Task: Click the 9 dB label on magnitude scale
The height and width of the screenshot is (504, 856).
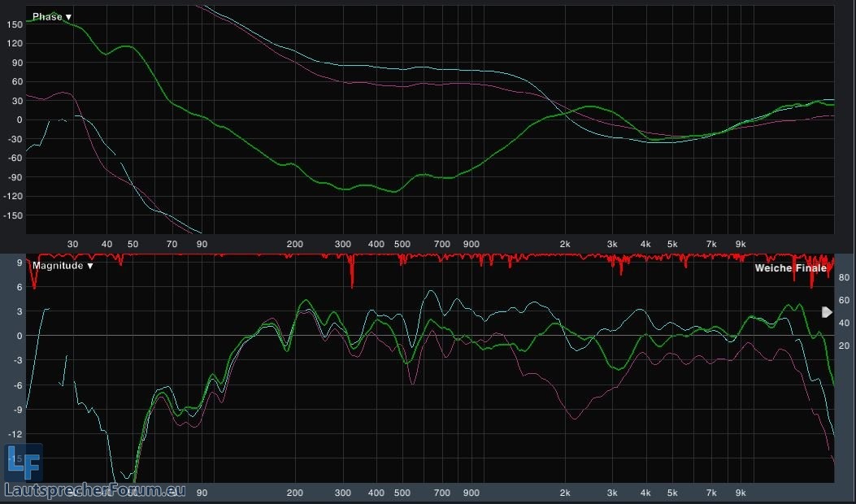Action: [x=18, y=263]
